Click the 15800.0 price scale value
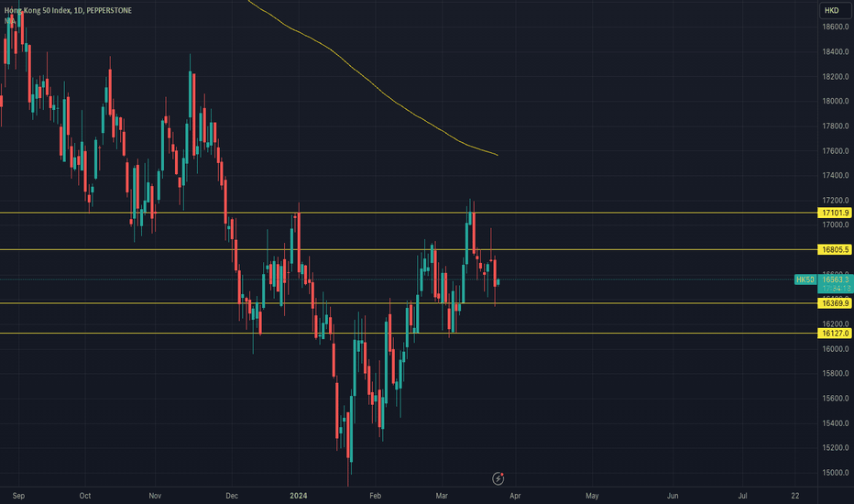 pyautogui.click(x=836, y=374)
